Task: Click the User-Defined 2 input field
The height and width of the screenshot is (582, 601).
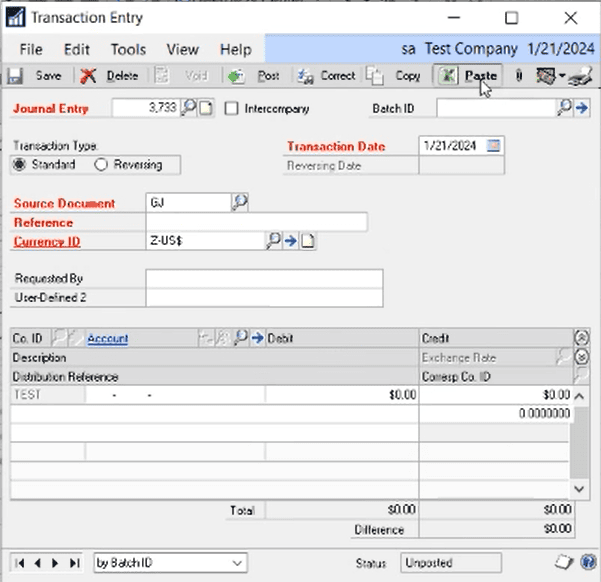Action: tap(264, 298)
